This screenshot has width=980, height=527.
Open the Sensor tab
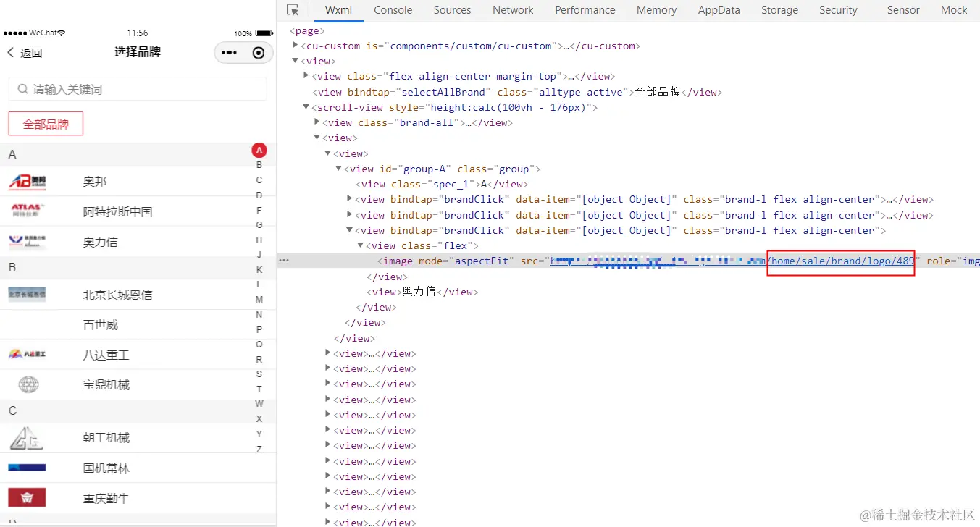pos(903,10)
